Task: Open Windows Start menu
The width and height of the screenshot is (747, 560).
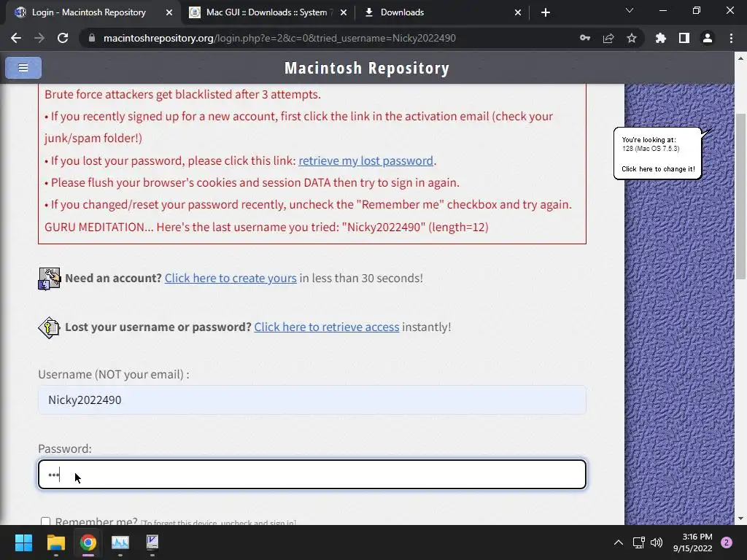Action: [x=23, y=542]
